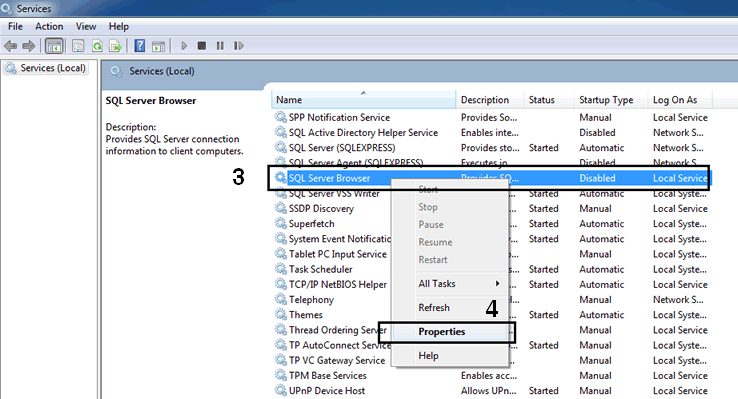
Task: Sort by the Log On As column header
Action: tap(680, 100)
